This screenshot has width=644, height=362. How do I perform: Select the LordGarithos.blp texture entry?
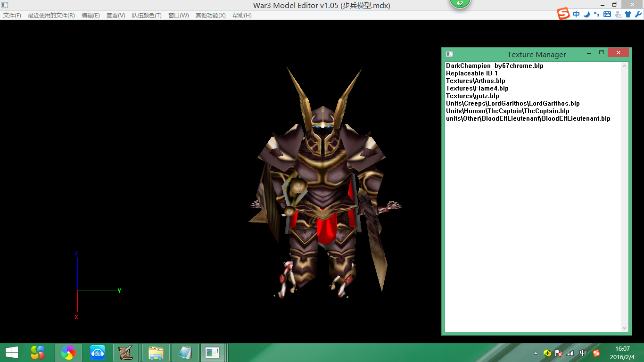(x=513, y=104)
